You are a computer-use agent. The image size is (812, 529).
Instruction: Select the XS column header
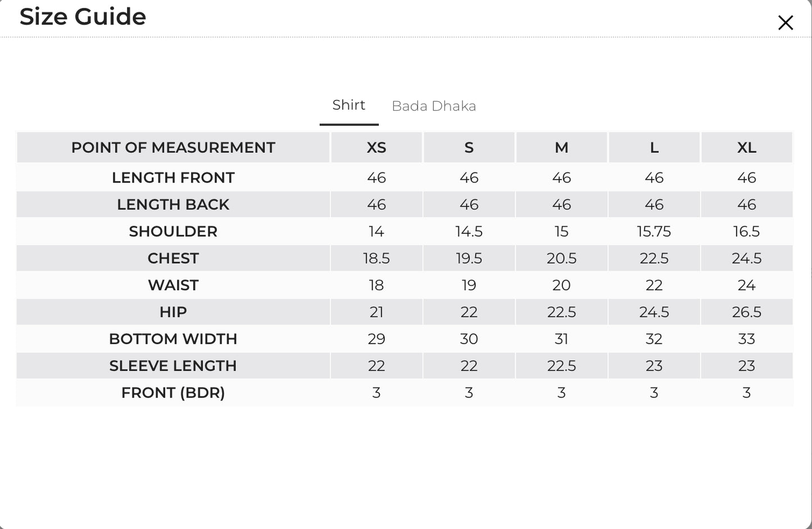point(376,148)
